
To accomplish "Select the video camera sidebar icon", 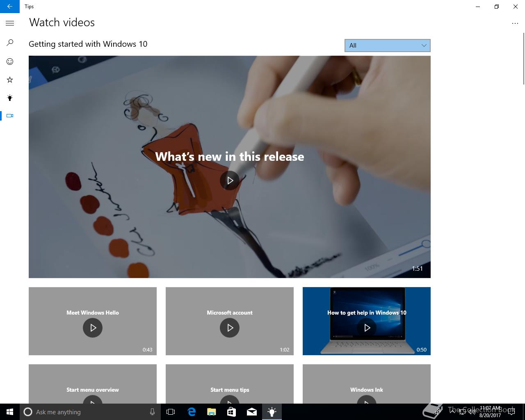I will [10, 116].
